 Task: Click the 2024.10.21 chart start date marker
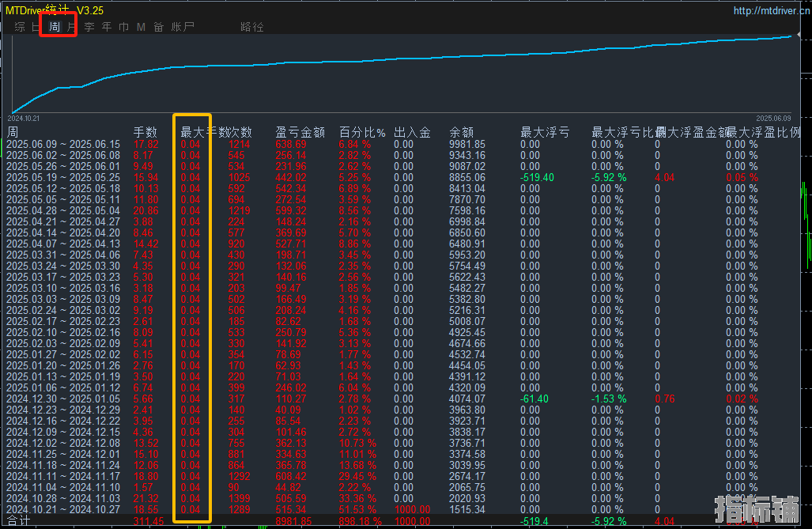click(x=23, y=119)
